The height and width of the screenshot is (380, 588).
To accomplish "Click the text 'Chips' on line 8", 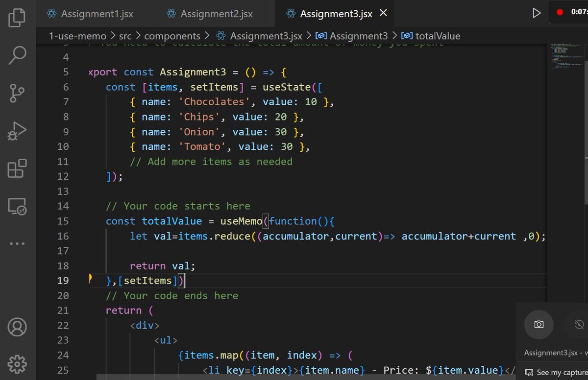I will click(199, 117).
